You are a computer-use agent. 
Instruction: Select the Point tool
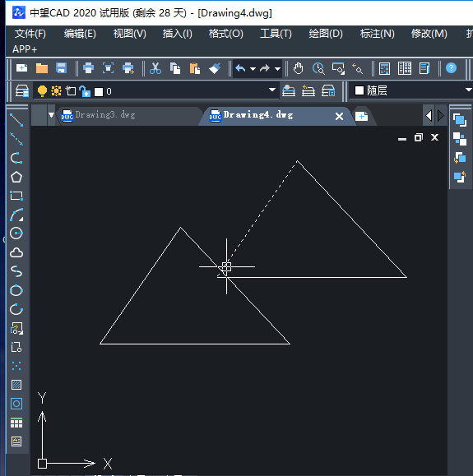click(16, 366)
